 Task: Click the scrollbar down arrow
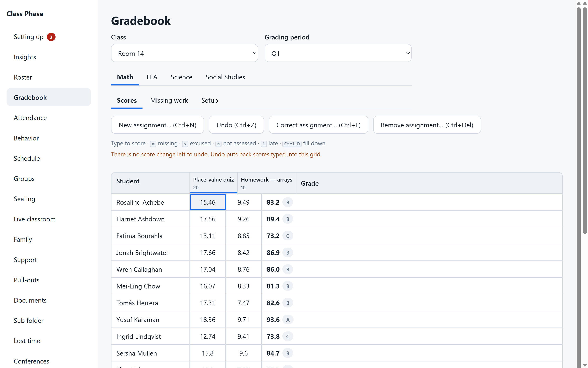tap(585, 365)
